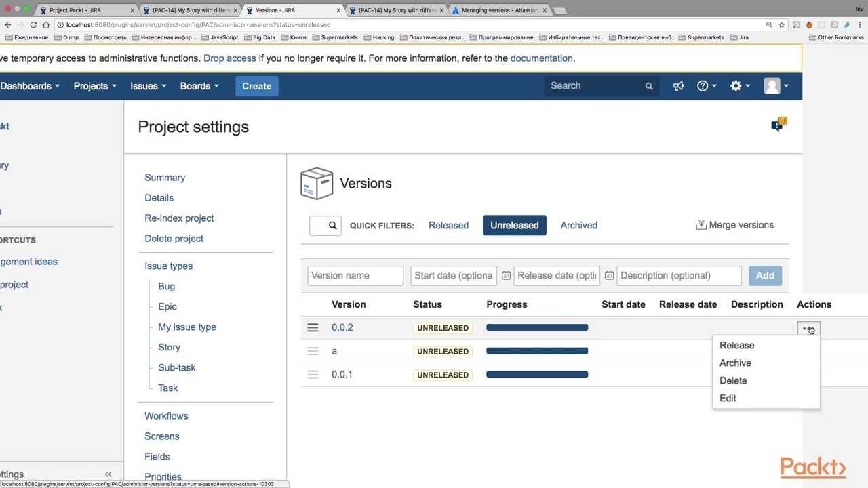This screenshot has width=868, height=488.
Task: Click Re-index project link
Action: click(x=179, y=218)
